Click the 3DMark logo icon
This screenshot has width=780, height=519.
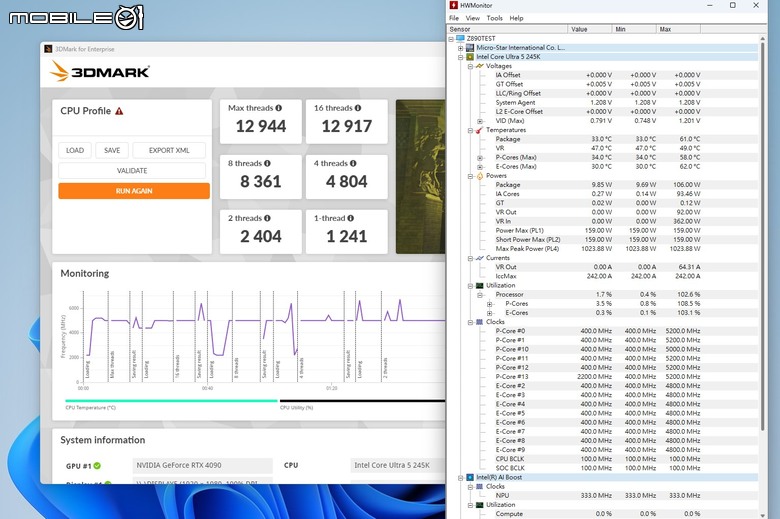click(x=59, y=72)
